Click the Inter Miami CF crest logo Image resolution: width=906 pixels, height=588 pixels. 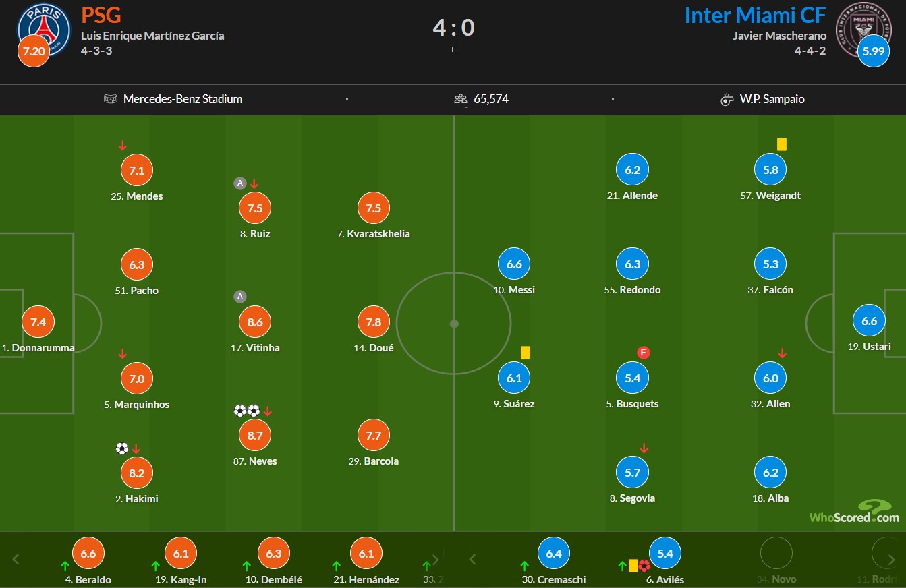click(862, 30)
